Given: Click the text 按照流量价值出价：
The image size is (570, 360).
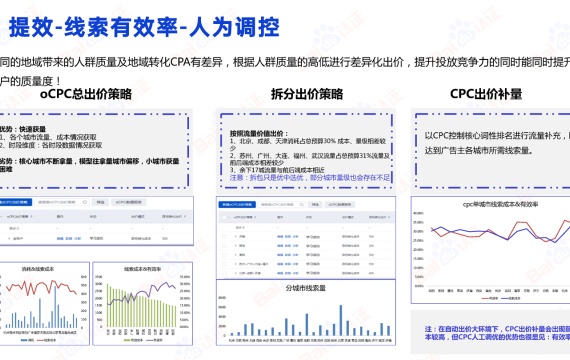Looking at the screenshot, I should coord(259,133).
